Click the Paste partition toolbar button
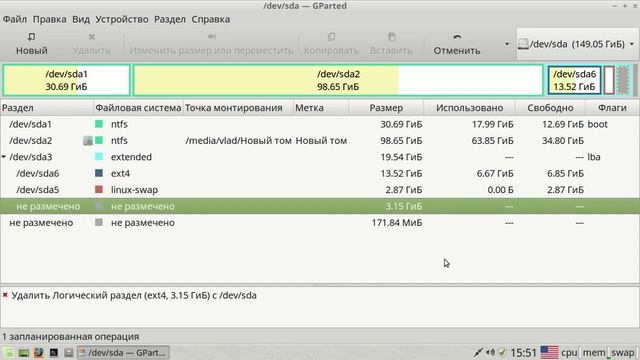Image resolution: width=640 pixels, height=360 pixels. [x=391, y=44]
